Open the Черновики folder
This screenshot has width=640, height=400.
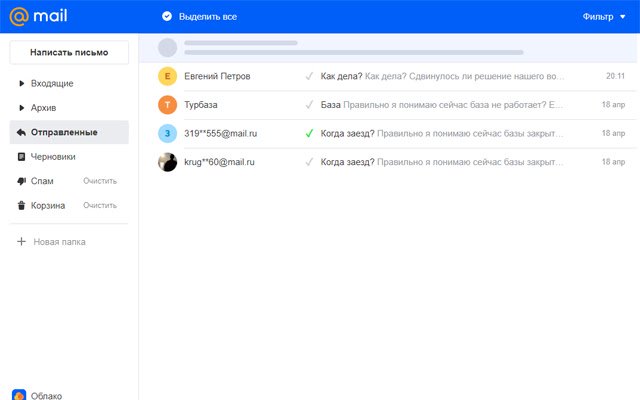(53, 157)
